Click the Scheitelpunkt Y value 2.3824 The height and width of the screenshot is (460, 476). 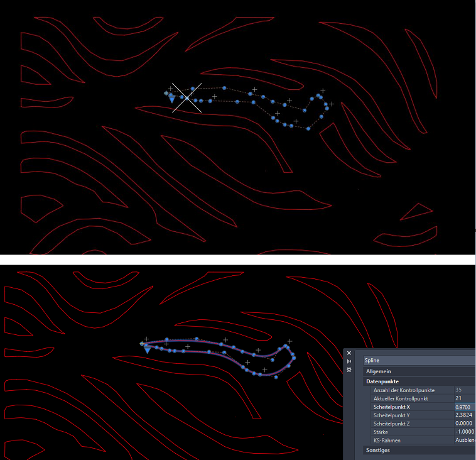pos(464,415)
